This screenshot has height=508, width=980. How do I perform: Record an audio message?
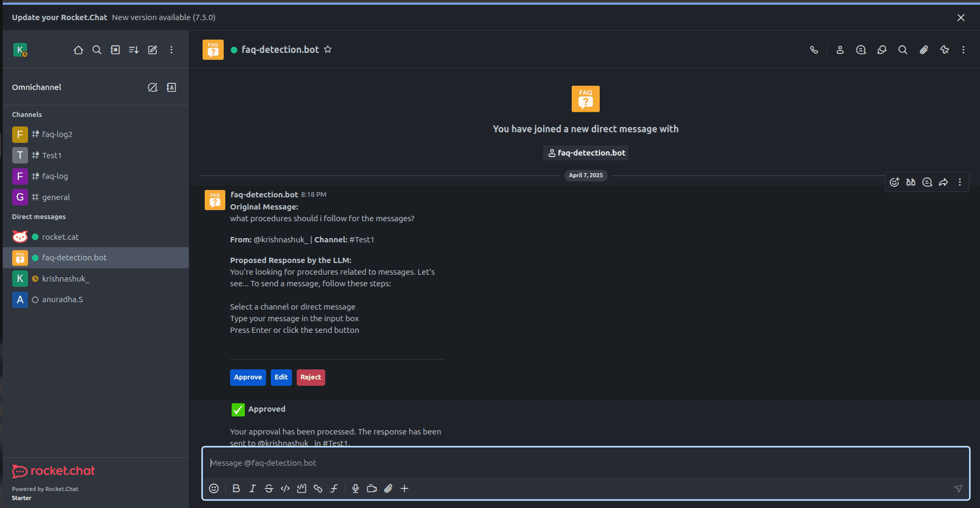click(355, 488)
